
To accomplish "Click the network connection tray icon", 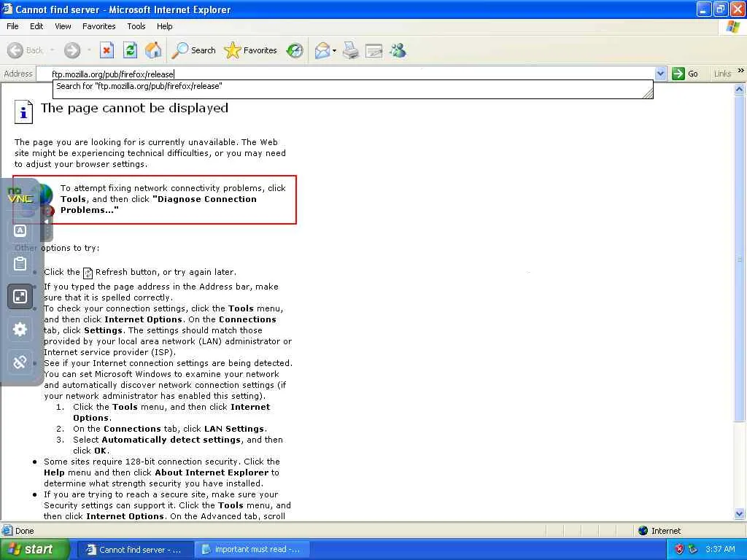I will pos(693,549).
